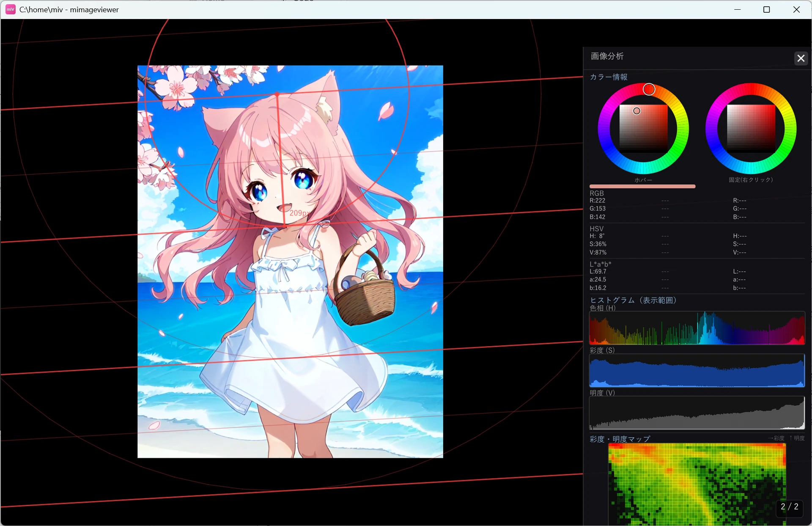Close the 画像分析 analysis panel
Image resolution: width=812 pixels, height=526 pixels.
801,58
